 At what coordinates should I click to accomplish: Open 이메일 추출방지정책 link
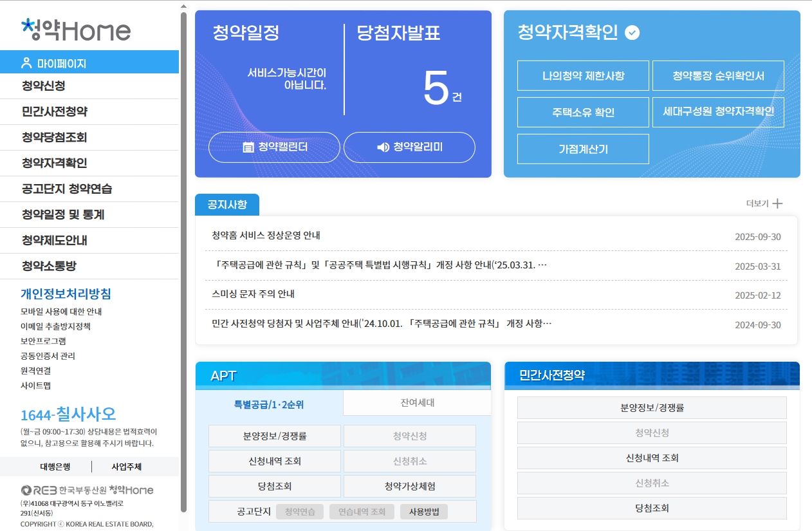coord(55,326)
